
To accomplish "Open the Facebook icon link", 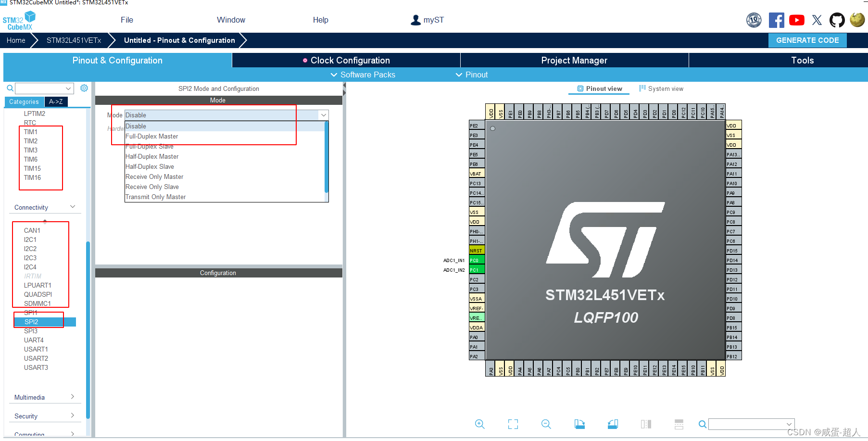I will click(776, 20).
